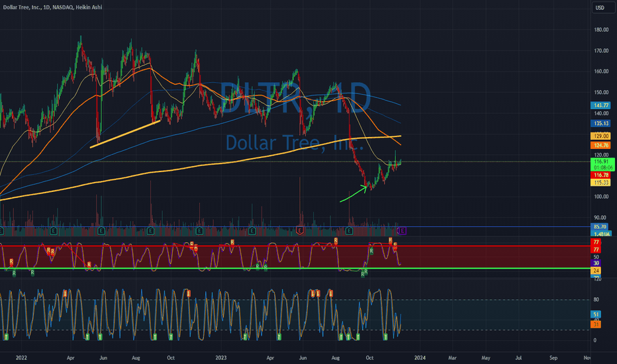Open the red earnings marker near Jun 2023
The image size is (617, 364).
click(x=300, y=231)
